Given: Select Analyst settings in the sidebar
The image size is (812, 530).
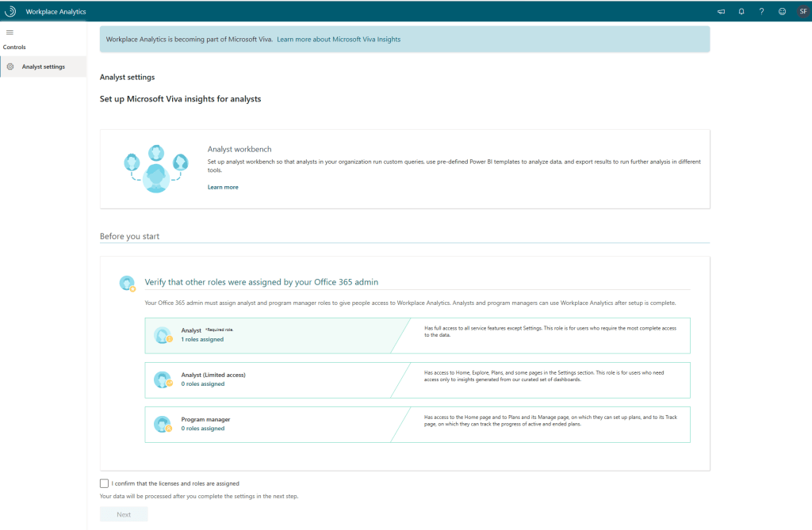Looking at the screenshot, I should click(44, 67).
